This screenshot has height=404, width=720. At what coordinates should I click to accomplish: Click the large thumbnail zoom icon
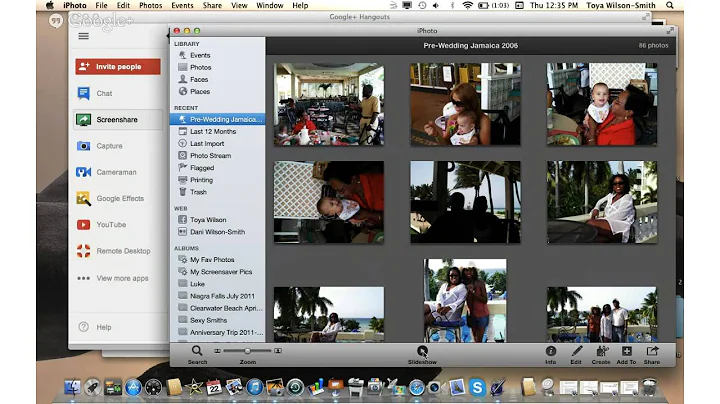278,351
